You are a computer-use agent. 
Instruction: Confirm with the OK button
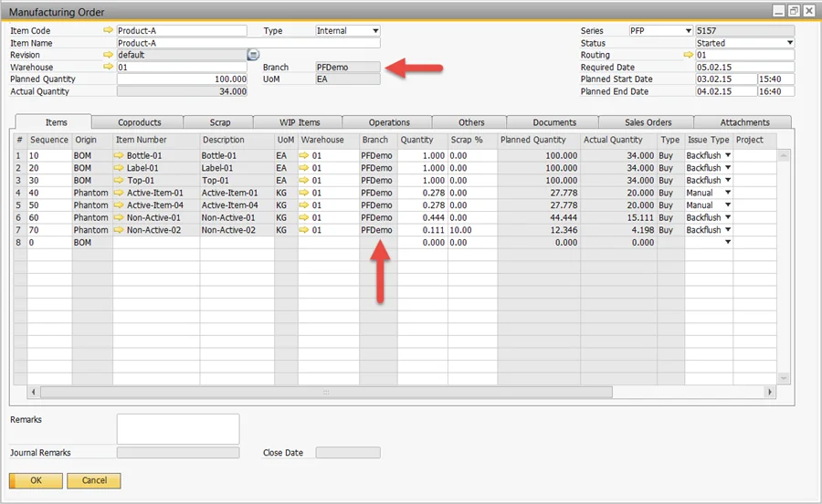[36, 480]
